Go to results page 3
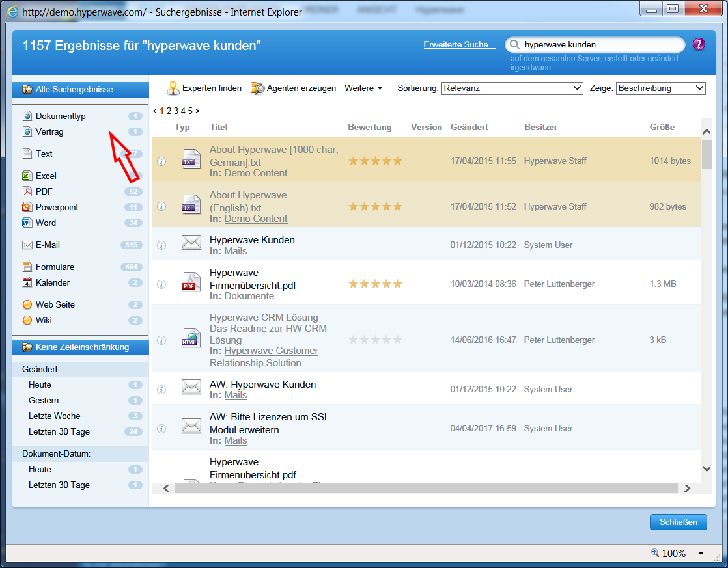Viewport: 728px width, 568px height. pos(176,111)
